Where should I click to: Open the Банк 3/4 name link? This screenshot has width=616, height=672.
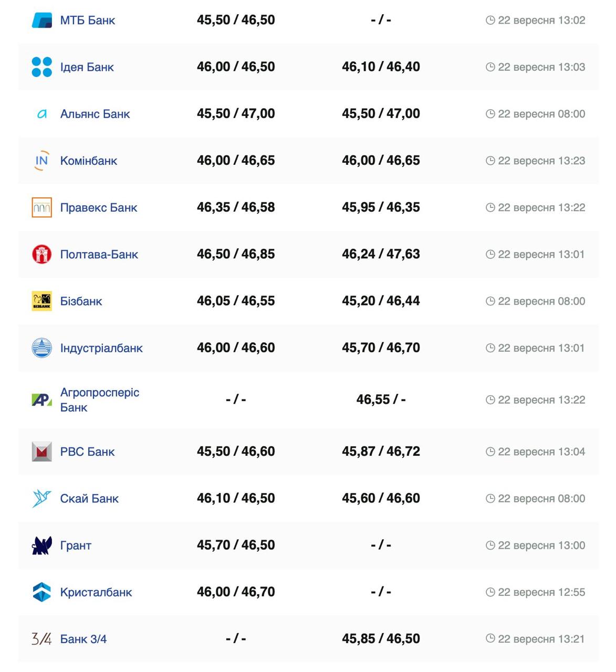coord(83,639)
